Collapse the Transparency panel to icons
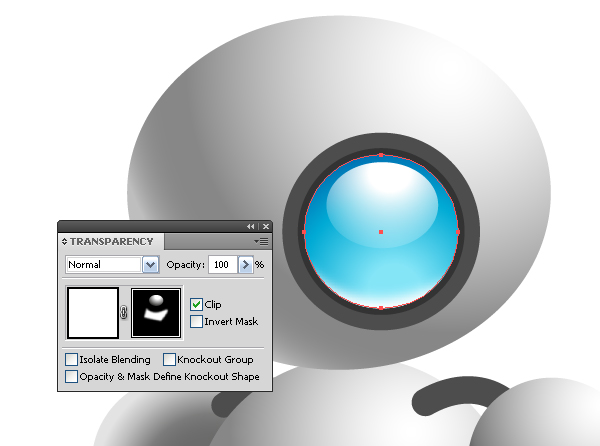 [x=251, y=226]
